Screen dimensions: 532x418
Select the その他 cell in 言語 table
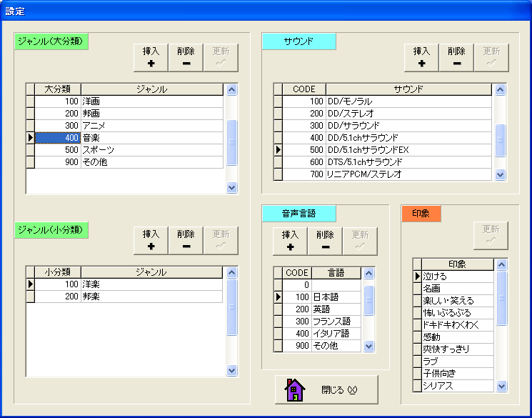[336, 346]
